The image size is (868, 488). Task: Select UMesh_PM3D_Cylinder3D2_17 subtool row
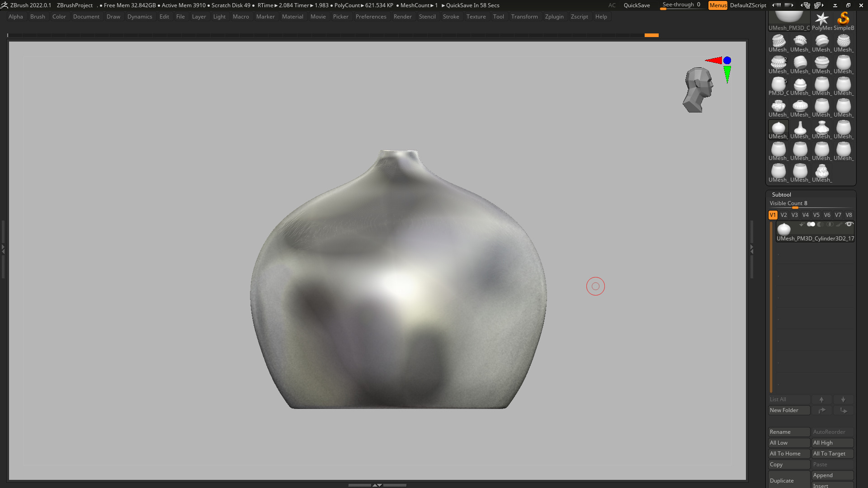[815, 231]
